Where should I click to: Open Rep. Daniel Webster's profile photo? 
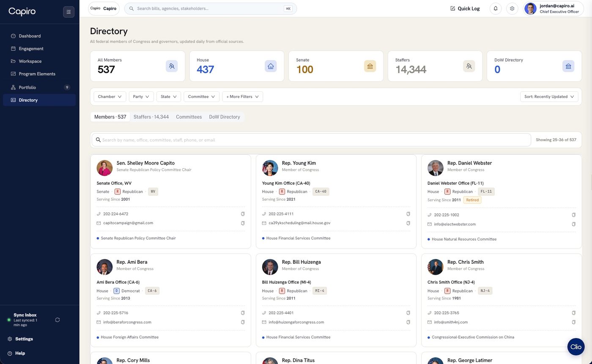tap(436, 168)
